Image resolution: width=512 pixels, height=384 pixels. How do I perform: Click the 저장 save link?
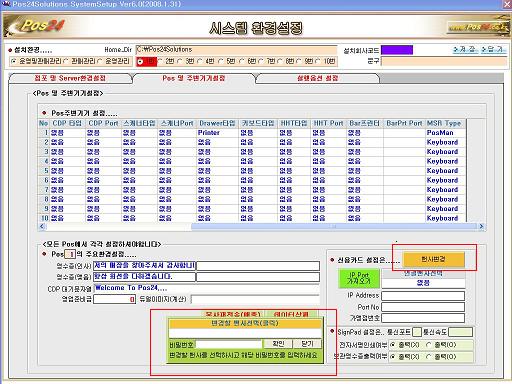465,49
